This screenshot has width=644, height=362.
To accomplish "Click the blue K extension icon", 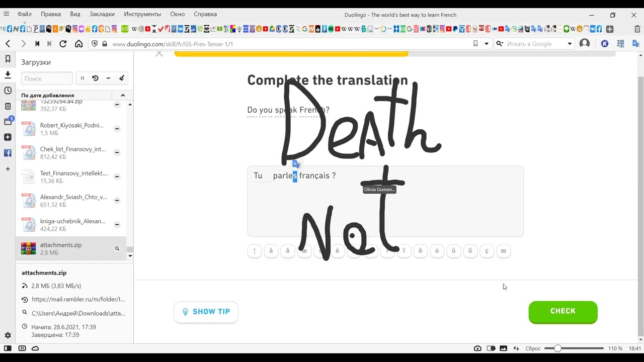I will click(x=605, y=44).
